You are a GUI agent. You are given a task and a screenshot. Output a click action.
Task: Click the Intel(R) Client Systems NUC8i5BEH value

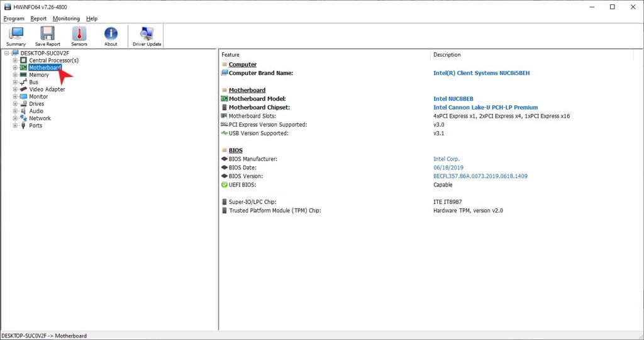pyautogui.click(x=481, y=73)
